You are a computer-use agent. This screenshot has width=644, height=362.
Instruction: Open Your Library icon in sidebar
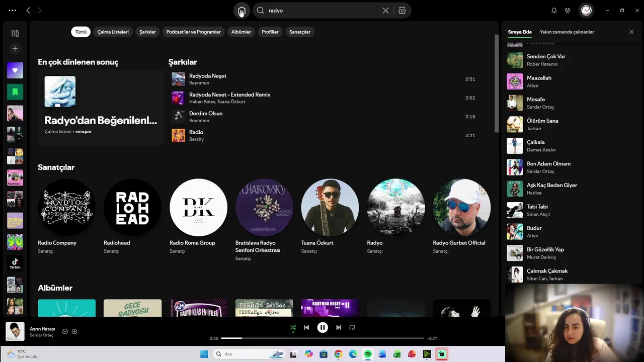(x=15, y=33)
